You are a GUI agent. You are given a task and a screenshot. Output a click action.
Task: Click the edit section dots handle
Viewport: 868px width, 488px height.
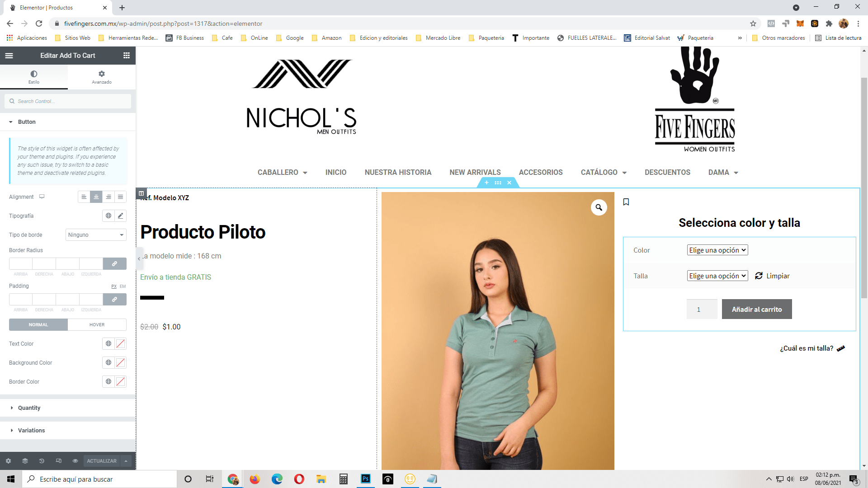[498, 183]
